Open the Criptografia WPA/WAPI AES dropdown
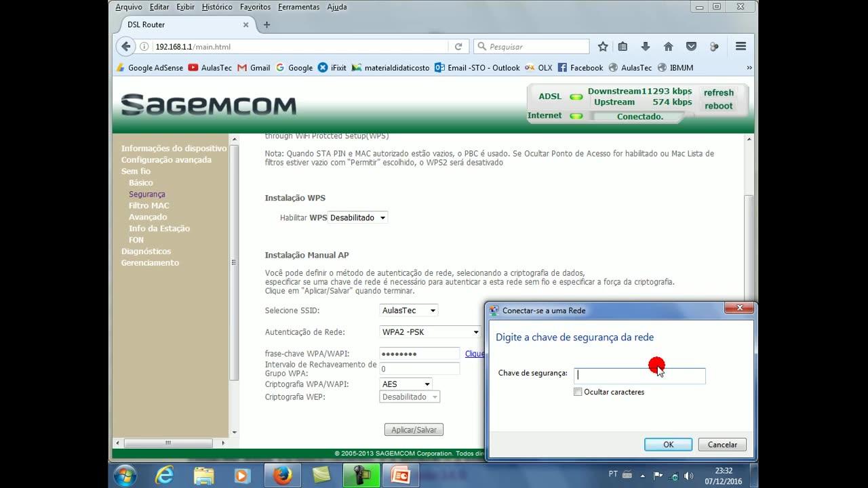Viewport: 868px width, 488px height. pyautogui.click(x=405, y=384)
